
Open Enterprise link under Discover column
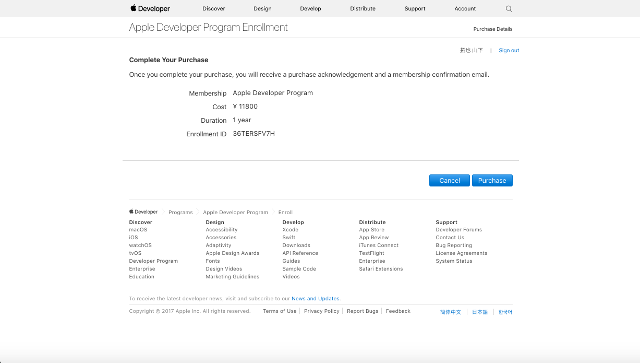point(142,269)
